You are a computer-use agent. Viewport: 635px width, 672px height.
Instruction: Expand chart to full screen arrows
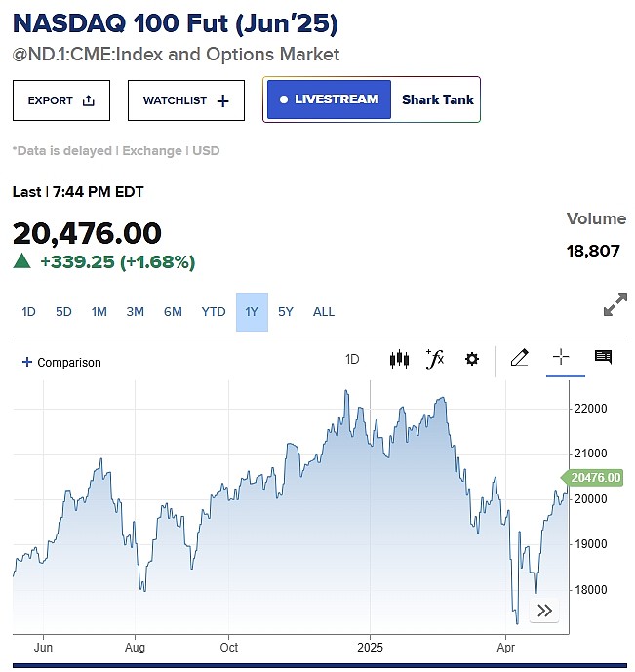coord(615,304)
